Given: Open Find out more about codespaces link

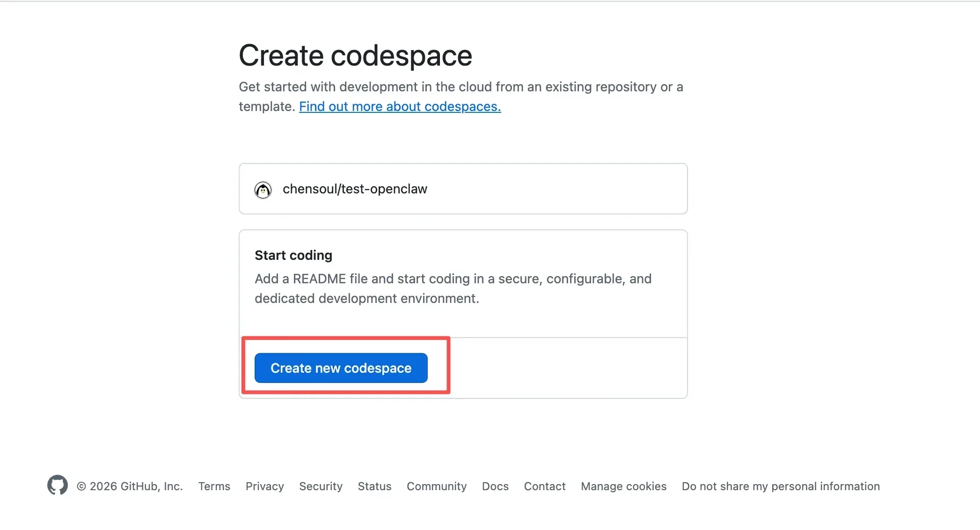Looking at the screenshot, I should pyautogui.click(x=400, y=106).
